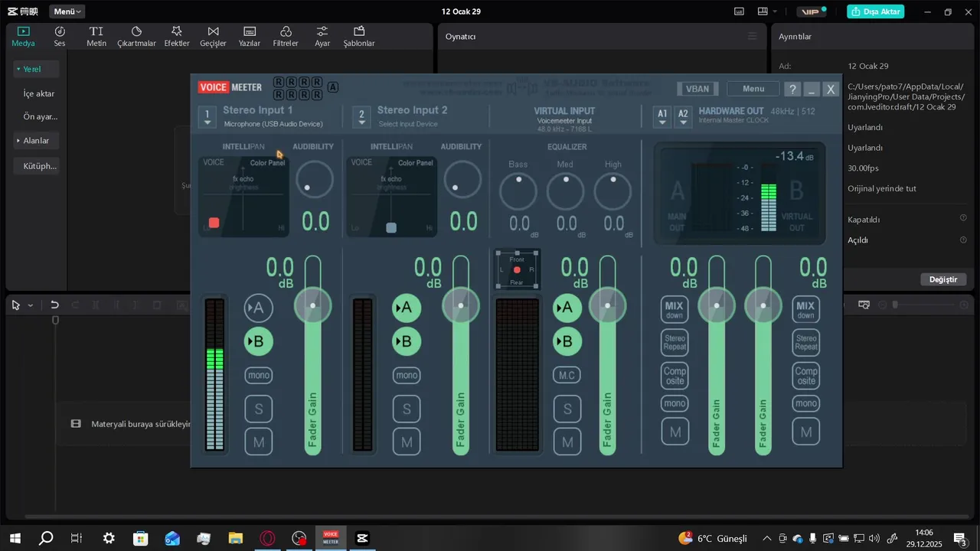
Task: Click the info icon next to Kapatıldı
Action: pos(963,218)
